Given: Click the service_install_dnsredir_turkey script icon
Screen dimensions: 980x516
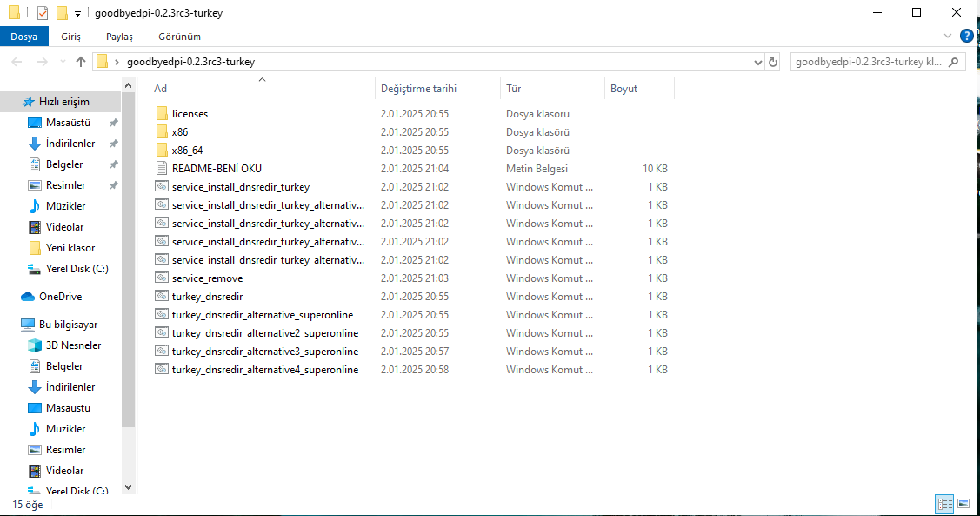Looking at the screenshot, I should point(162,186).
